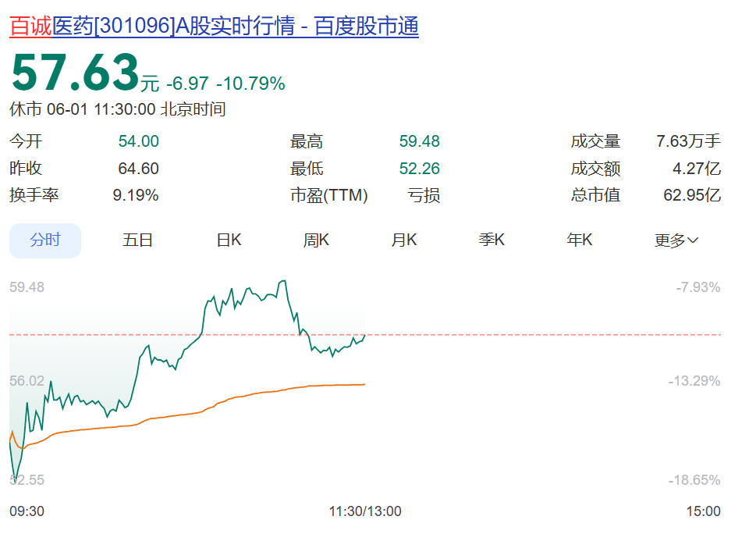Image resolution: width=756 pixels, height=534 pixels.
Task: Open the 百诚医药[301096] stock title link
Action: [x=214, y=26]
